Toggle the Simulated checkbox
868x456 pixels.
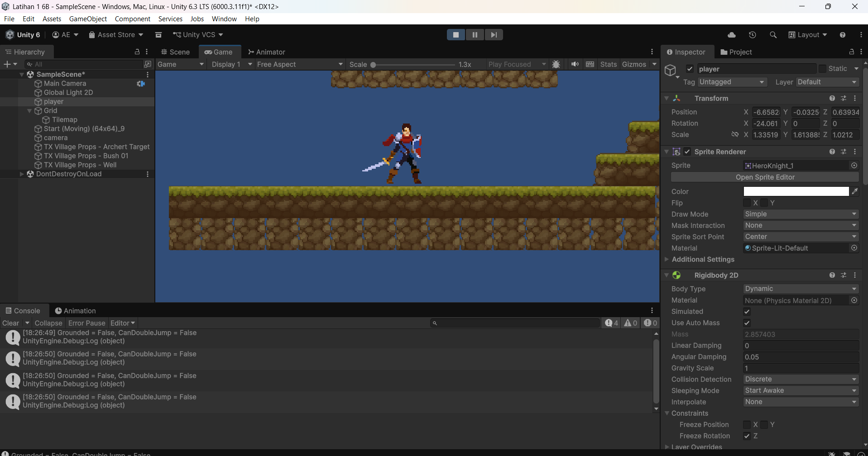[x=747, y=312]
